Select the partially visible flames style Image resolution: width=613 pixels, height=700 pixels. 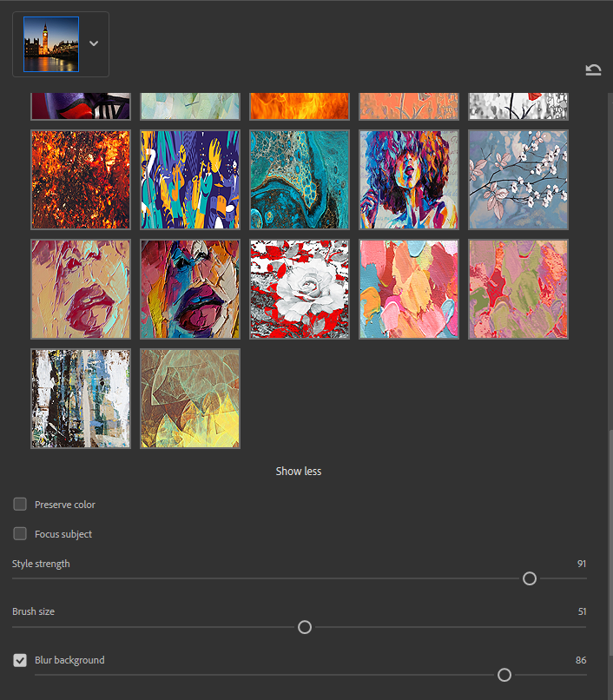click(x=300, y=106)
